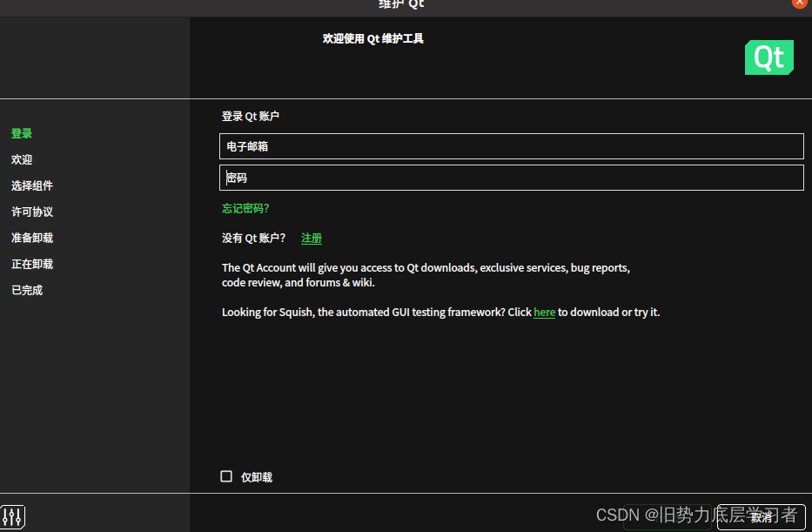Click the green Qt logo

pyautogui.click(x=769, y=57)
